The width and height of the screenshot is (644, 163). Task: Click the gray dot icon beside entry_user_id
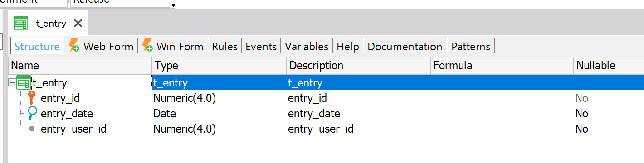pos(32,129)
